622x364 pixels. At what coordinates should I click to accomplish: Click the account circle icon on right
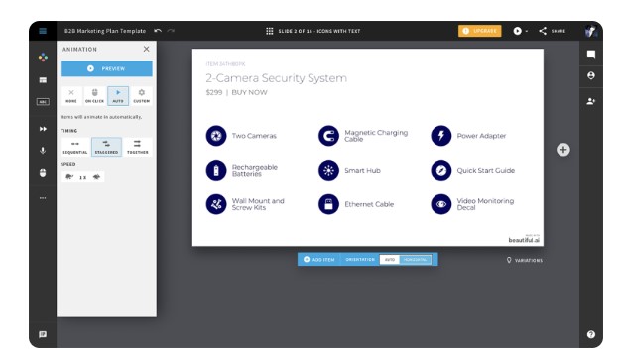pos(591,75)
